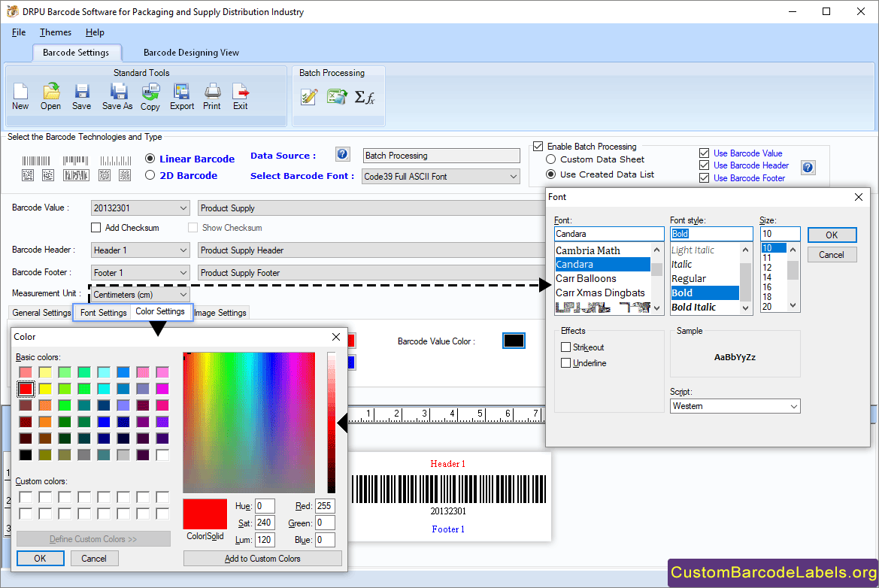This screenshot has height=588, width=879.
Task: Click the rainbow color spectrum picker area
Action: (249, 423)
